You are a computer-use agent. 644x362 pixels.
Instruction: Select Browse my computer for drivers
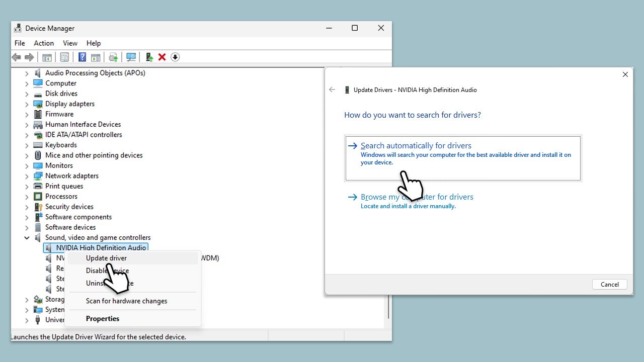point(417,197)
